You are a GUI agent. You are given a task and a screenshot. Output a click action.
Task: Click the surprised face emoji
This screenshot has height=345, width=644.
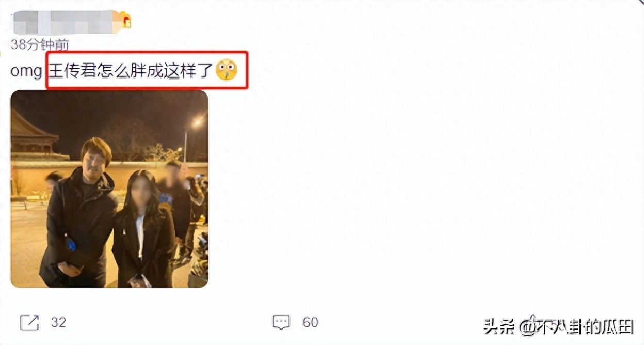click(226, 70)
